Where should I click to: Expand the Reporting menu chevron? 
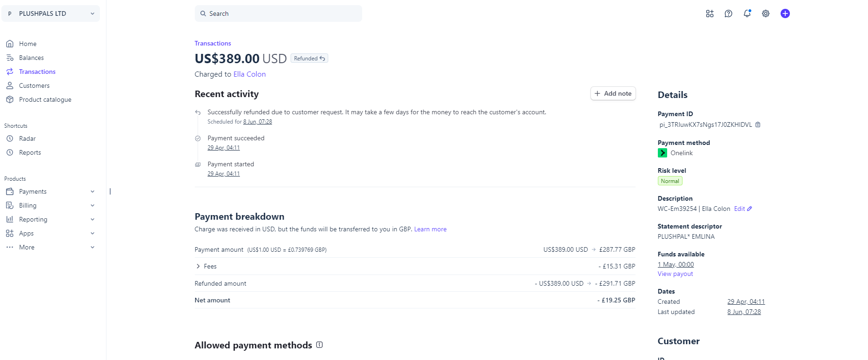93,219
